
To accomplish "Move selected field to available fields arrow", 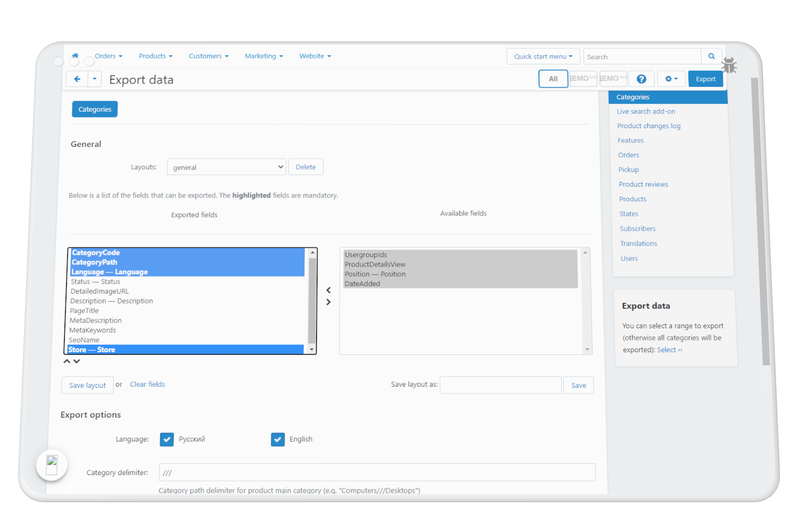I will [x=328, y=302].
